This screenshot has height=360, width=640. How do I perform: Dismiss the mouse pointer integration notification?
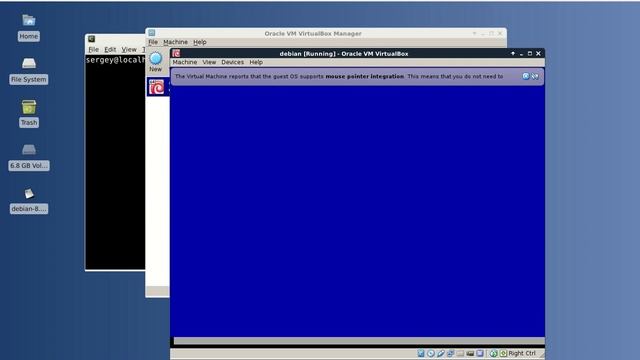(x=526, y=76)
